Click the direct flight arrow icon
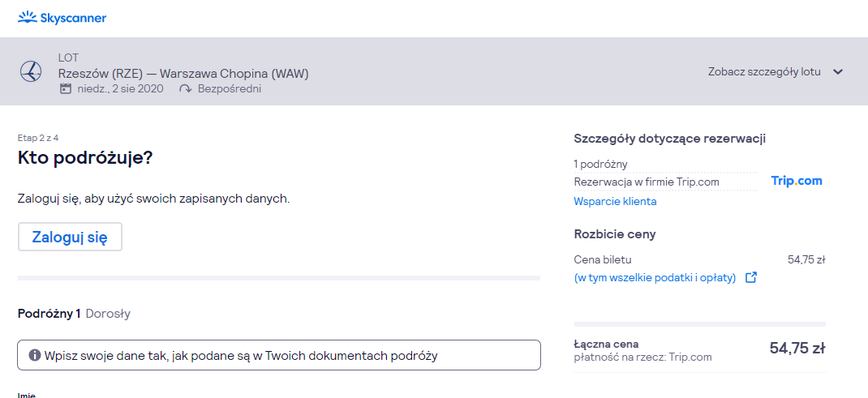The image size is (868, 398). [186, 89]
